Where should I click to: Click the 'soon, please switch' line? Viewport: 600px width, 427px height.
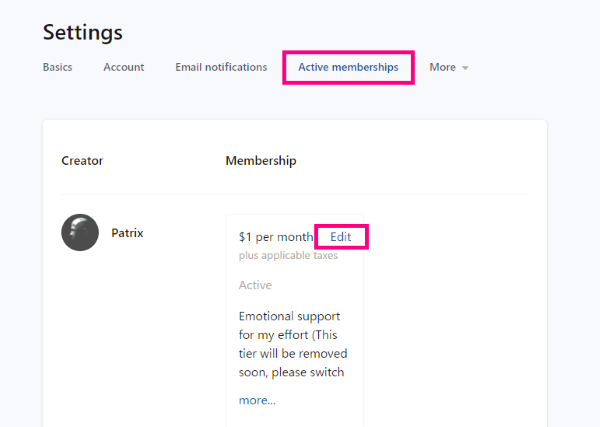(x=291, y=372)
